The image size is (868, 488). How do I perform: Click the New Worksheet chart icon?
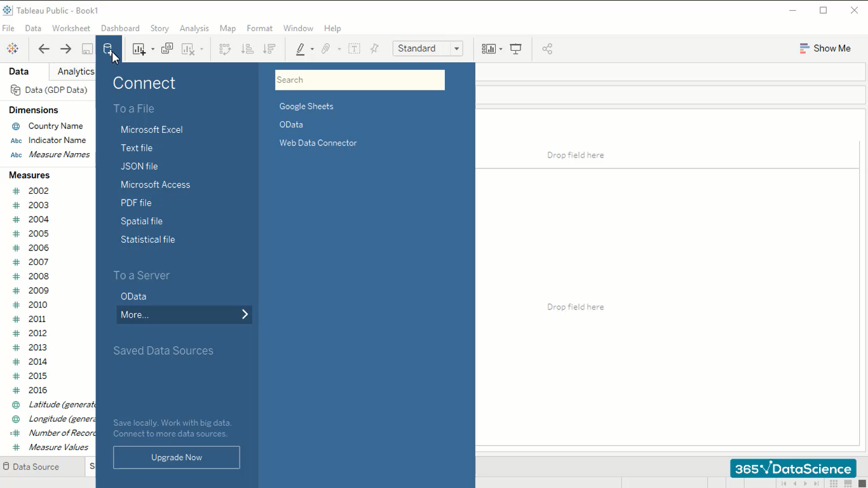139,49
